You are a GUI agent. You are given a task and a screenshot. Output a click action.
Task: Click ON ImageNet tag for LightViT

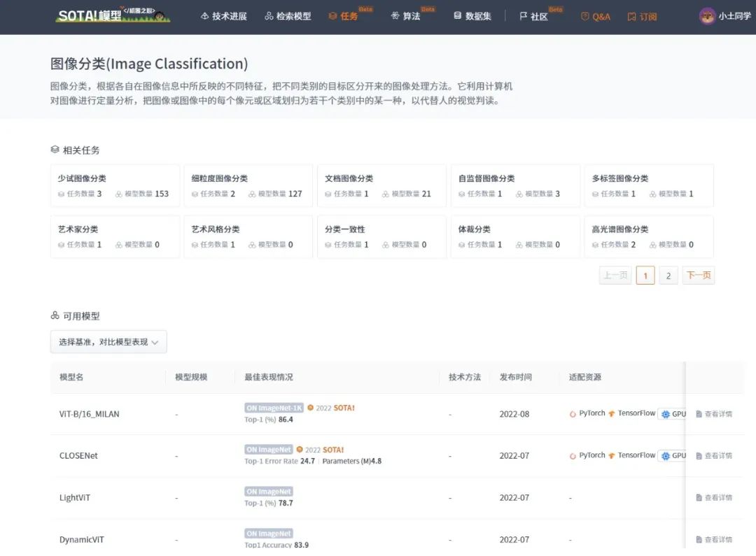[x=269, y=492]
